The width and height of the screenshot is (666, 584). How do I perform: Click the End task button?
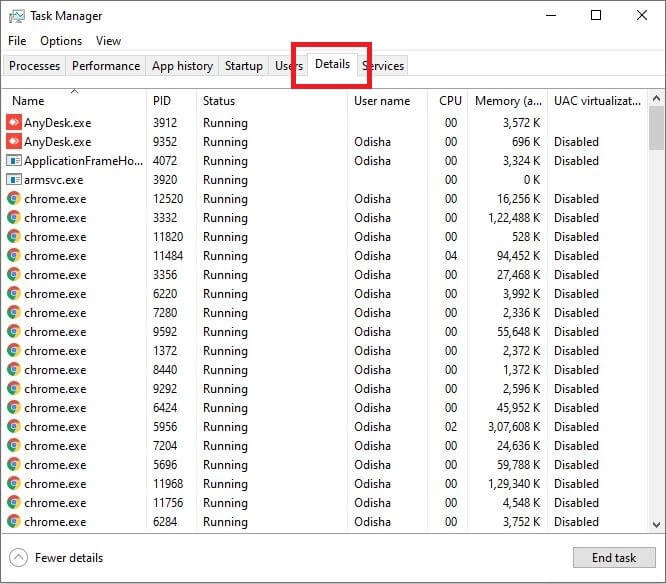614,557
